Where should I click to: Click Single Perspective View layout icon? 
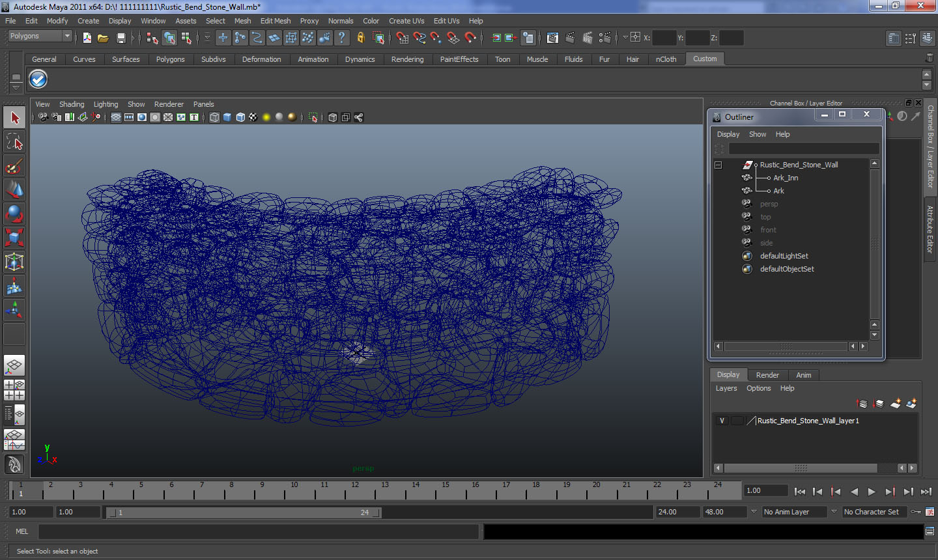(x=14, y=366)
